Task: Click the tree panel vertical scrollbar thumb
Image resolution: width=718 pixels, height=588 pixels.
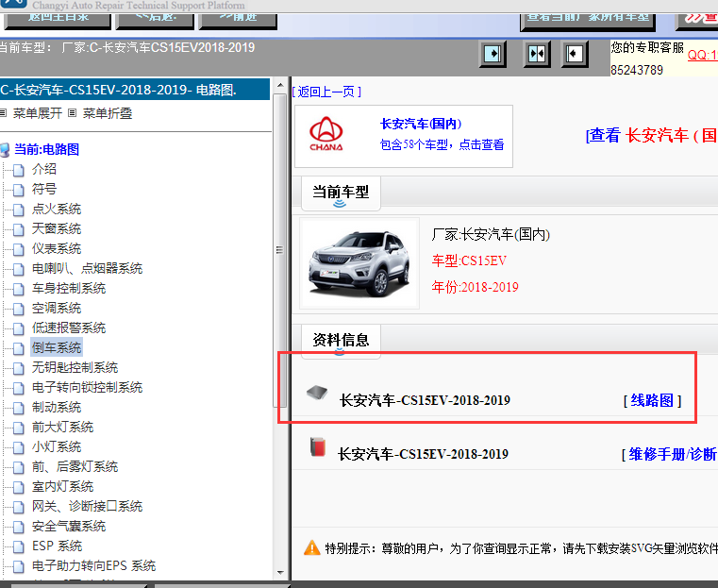Action: [280, 250]
